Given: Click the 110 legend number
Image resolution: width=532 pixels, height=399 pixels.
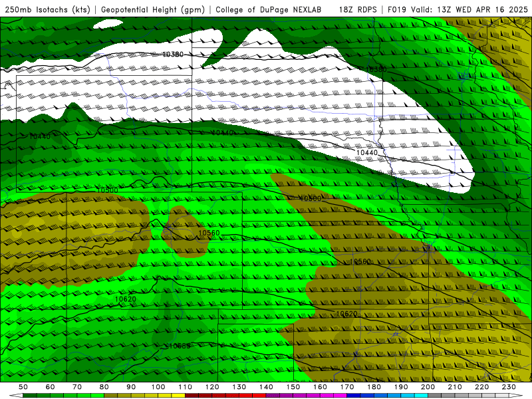Looking at the screenshot, I should point(186,387).
